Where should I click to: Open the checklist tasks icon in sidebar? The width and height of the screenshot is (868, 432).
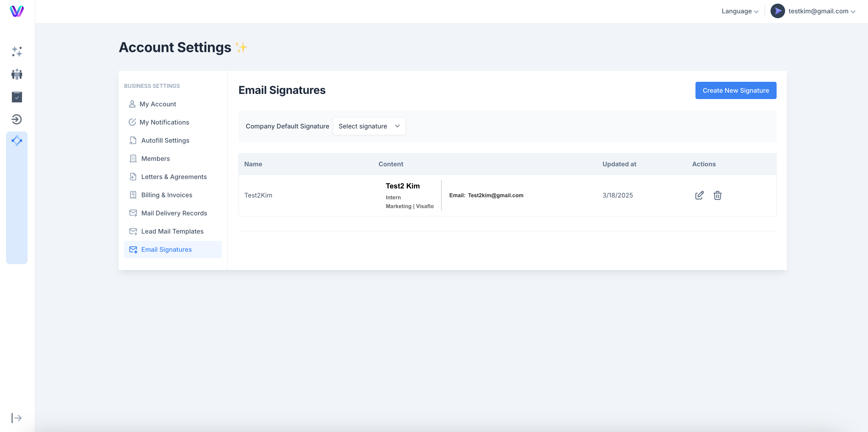pos(17,97)
